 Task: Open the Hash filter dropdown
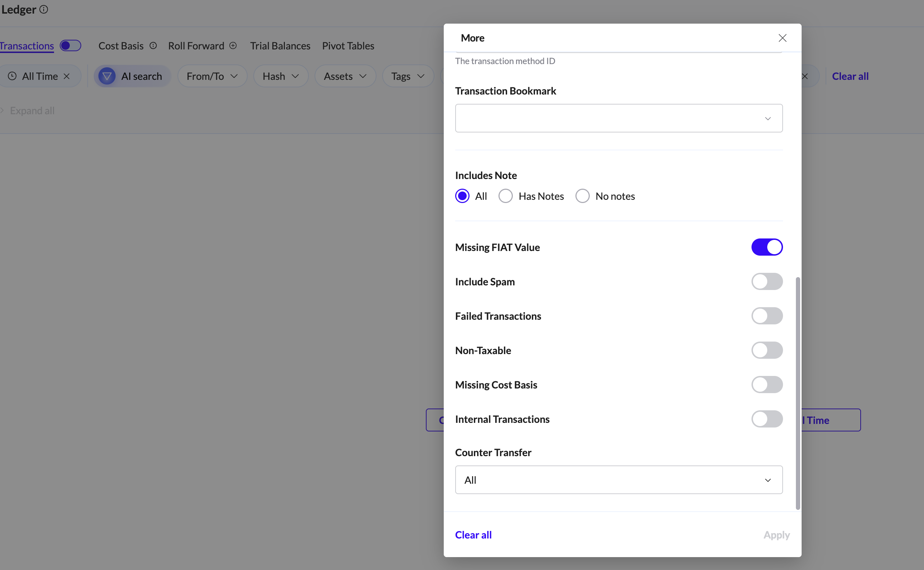click(281, 76)
